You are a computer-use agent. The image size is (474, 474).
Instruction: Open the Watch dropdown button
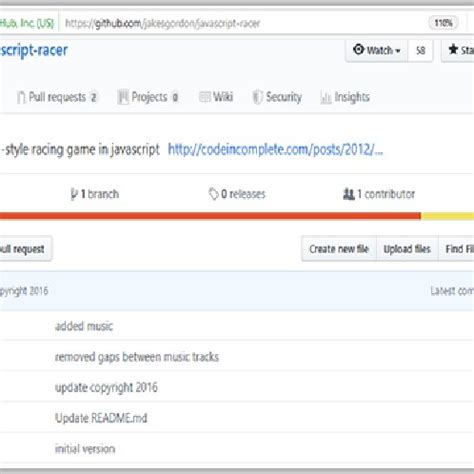(377, 50)
